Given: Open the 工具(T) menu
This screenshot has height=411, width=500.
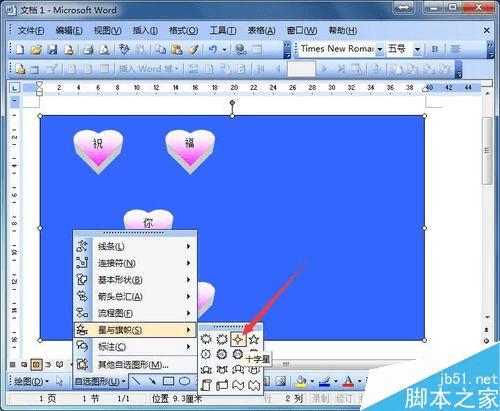Looking at the screenshot, I should 223,31.
